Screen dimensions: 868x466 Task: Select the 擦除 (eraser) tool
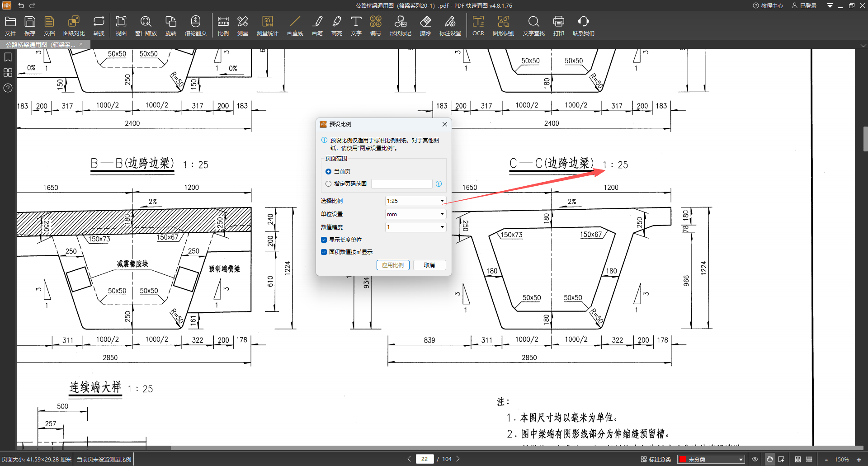(x=425, y=26)
